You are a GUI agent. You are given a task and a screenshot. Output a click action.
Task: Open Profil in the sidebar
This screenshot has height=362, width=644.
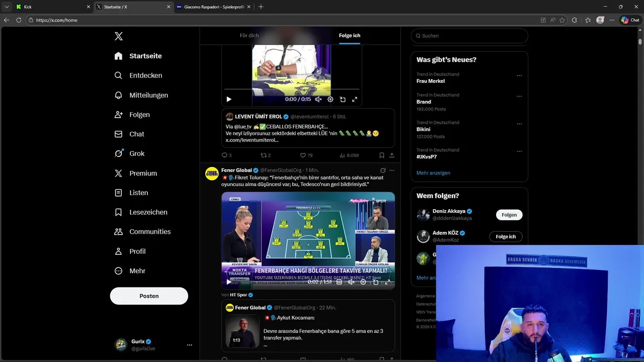tap(130, 251)
